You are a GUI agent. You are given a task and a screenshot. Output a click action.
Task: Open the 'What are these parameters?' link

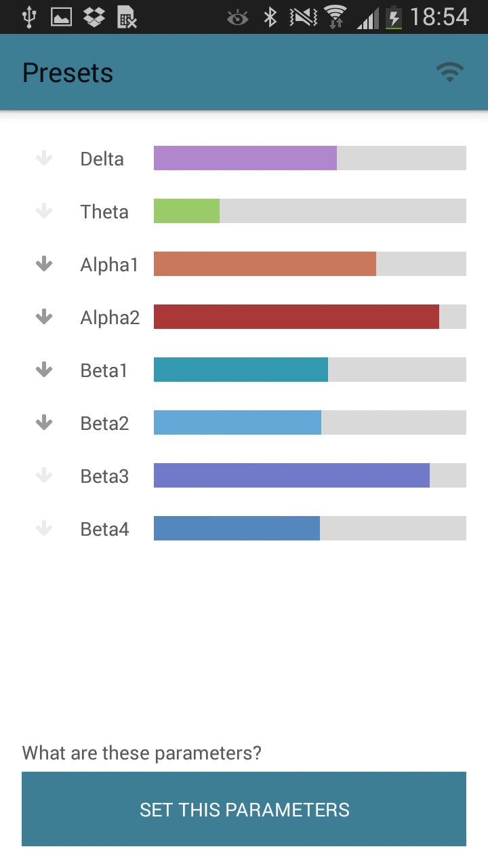(142, 753)
